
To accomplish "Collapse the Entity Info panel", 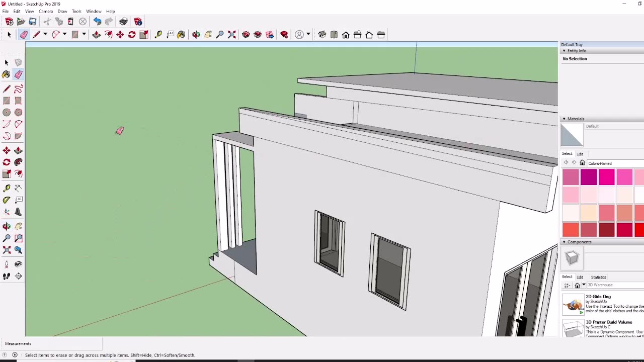I will 564,51.
